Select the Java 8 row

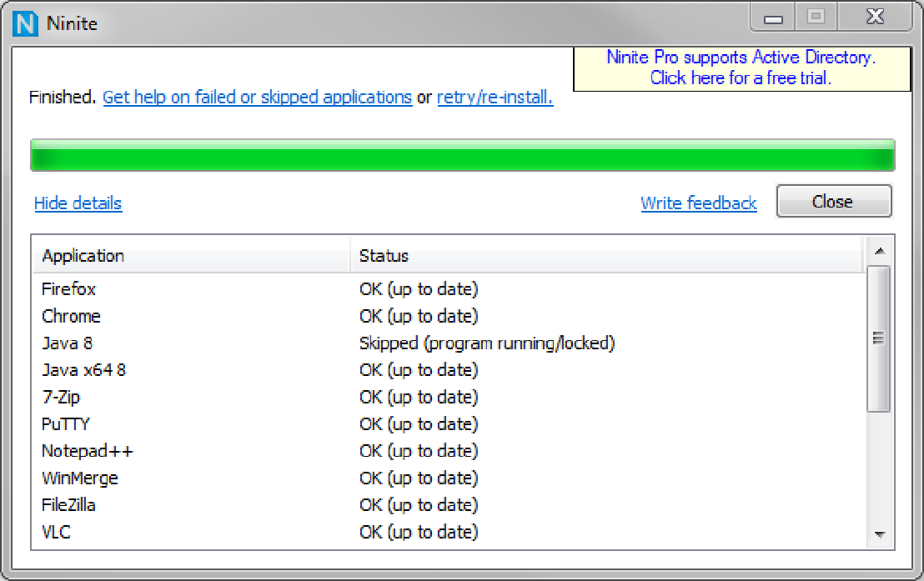pyautogui.click(x=449, y=343)
